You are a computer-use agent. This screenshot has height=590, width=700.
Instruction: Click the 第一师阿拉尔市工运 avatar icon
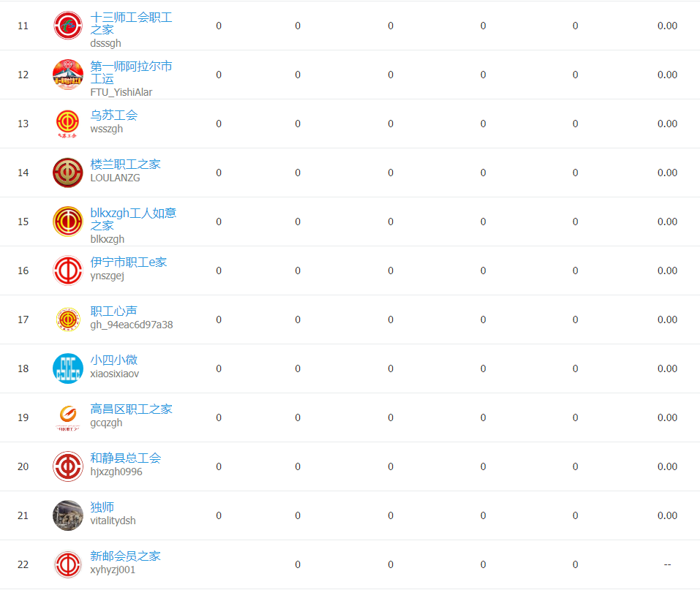coord(68,75)
